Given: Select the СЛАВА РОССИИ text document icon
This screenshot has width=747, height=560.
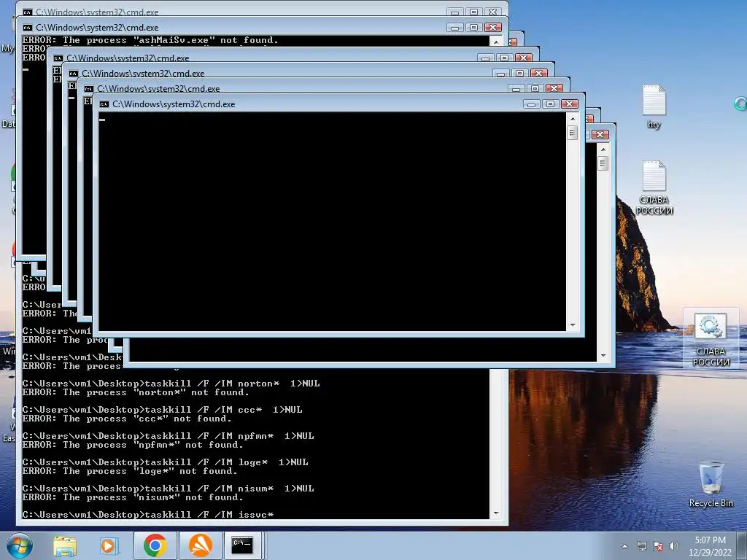Looking at the screenshot, I should click(x=654, y=187).
